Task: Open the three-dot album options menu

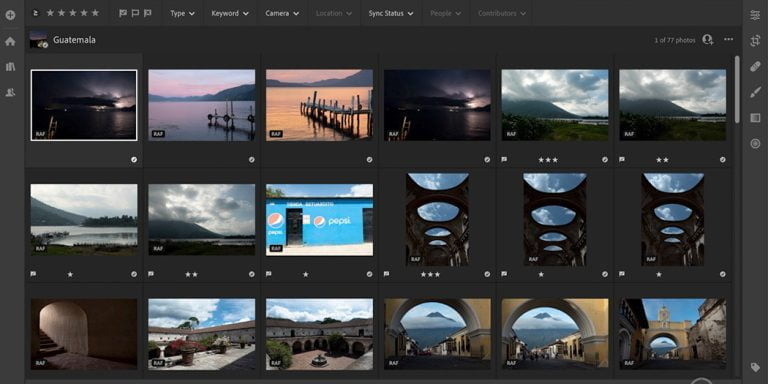Action: [x=729, y=39]
